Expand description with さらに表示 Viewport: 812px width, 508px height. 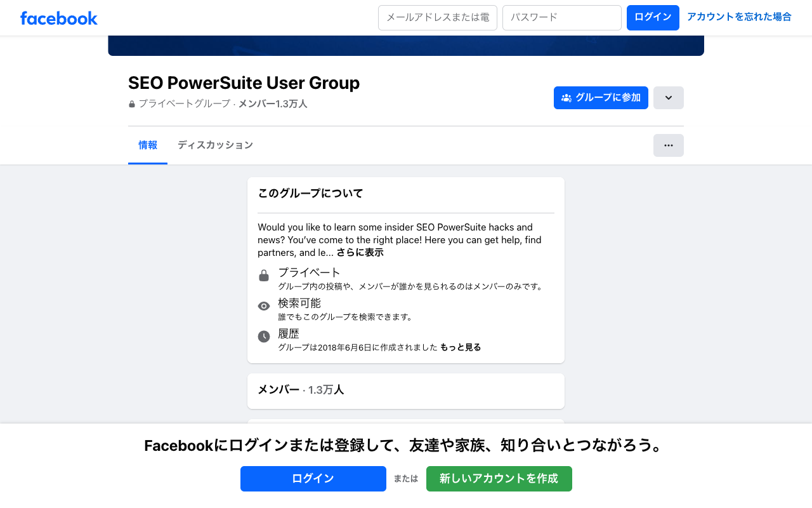(x=360, y=253)
